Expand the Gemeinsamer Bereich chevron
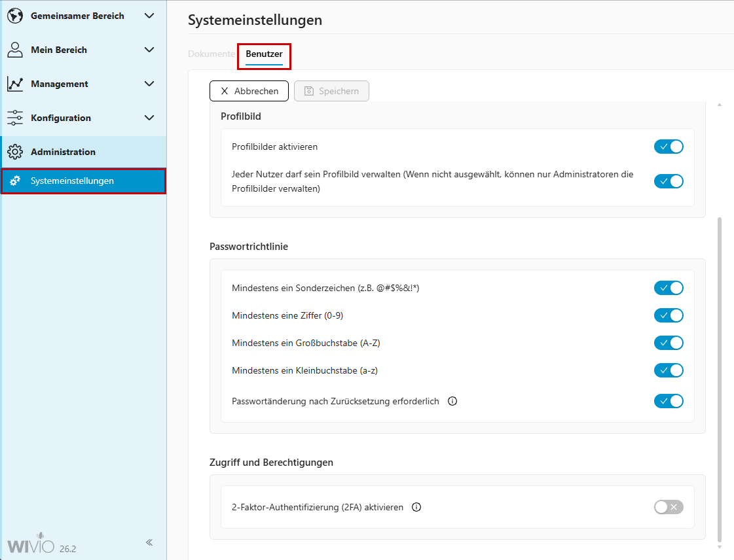This screenshot has height=560, width=734. coord(149,16)
